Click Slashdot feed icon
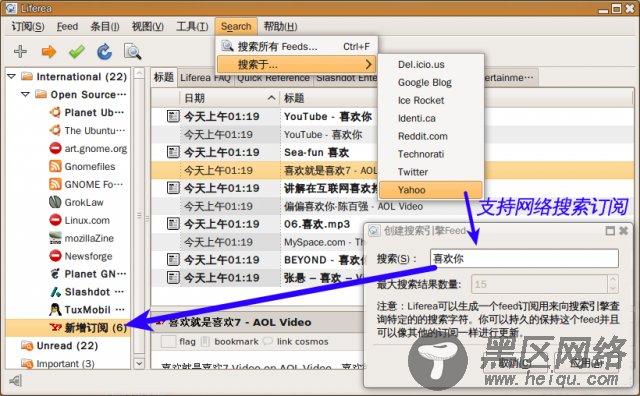Viewport: 640px width, 396px height. click(55, 292)
